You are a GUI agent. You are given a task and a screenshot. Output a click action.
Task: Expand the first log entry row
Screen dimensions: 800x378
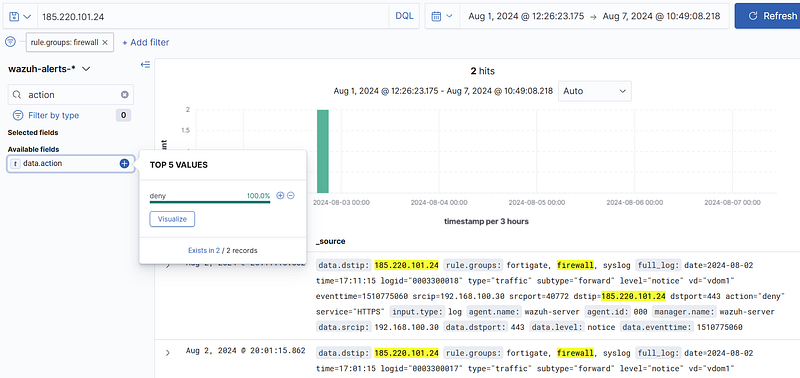coord(168,264)
